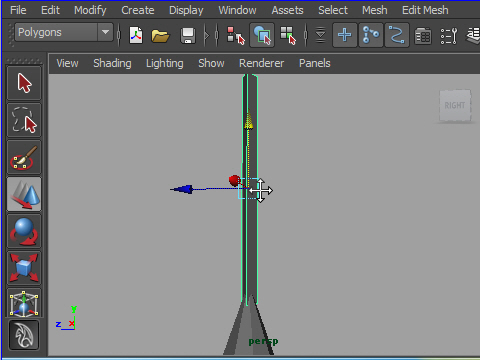Activate the Lasso Select tool
The width and height of the screenshot is (480, 360).
pos(24,120)
